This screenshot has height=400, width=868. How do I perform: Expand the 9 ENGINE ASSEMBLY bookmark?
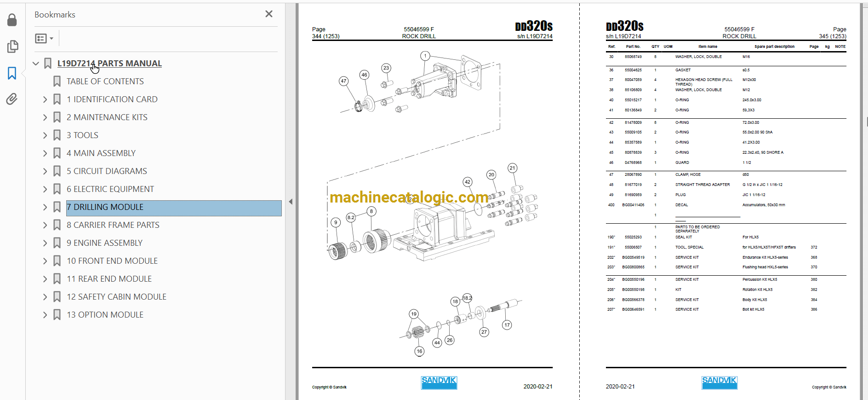[45, 243]
